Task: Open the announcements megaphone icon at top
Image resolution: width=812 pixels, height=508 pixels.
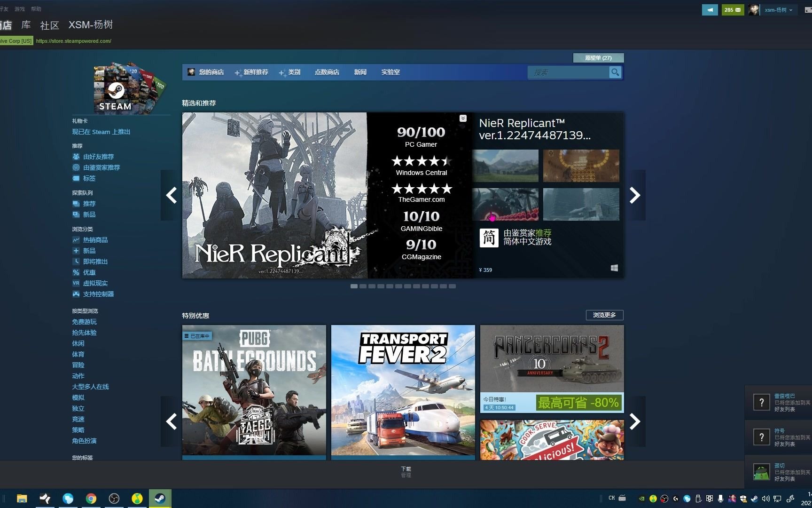Action: click(x=710, y=10)
